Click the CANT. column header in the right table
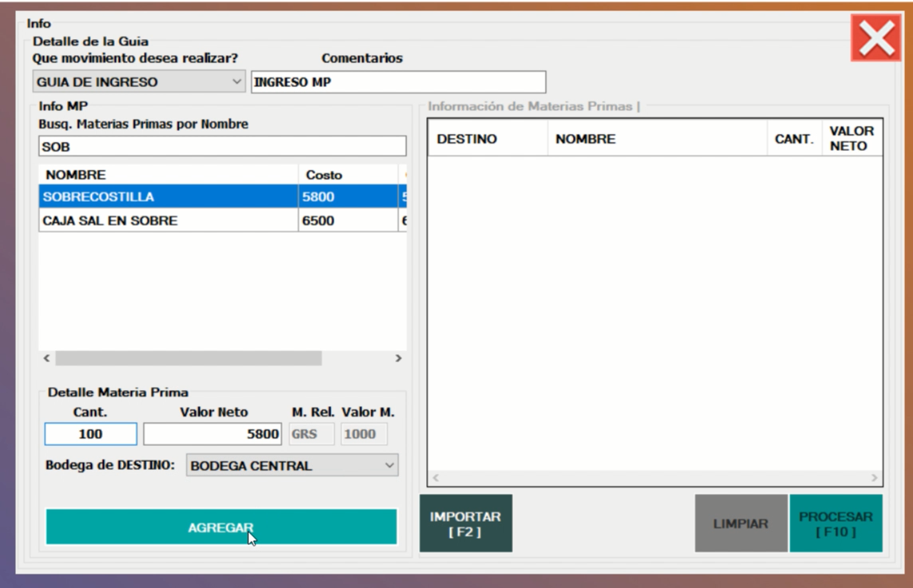This screenshot has height=588, width=913. [794, 139]
